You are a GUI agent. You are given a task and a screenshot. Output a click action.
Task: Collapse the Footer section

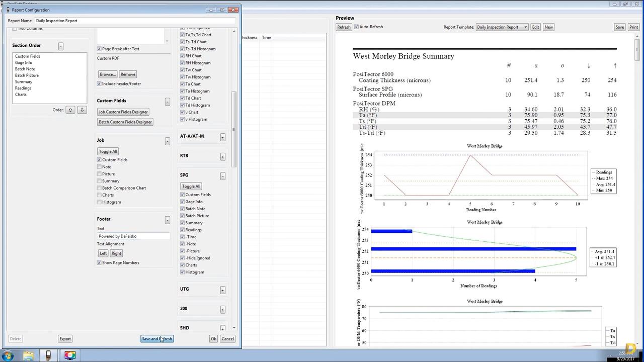point(168,220)
